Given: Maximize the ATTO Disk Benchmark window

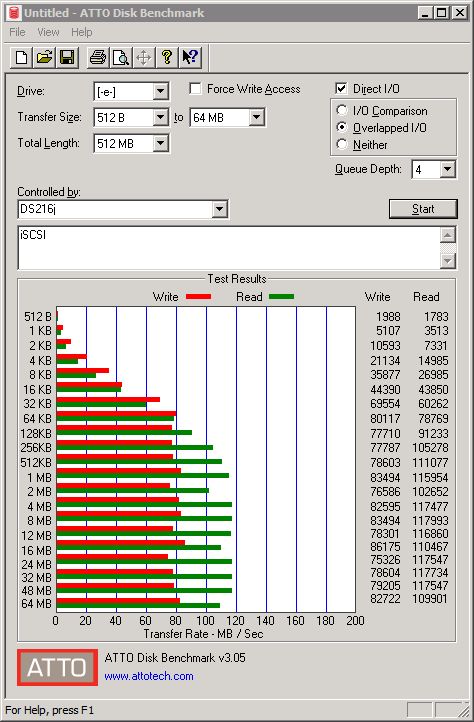Looking at the screenshot, I should (x=441, y=13).
